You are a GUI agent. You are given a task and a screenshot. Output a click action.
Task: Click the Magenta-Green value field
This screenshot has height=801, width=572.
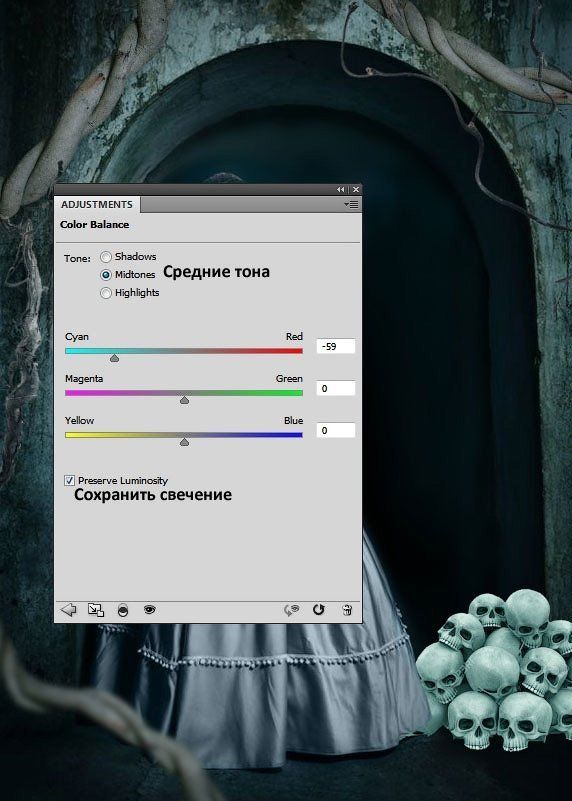coord(336,388)
